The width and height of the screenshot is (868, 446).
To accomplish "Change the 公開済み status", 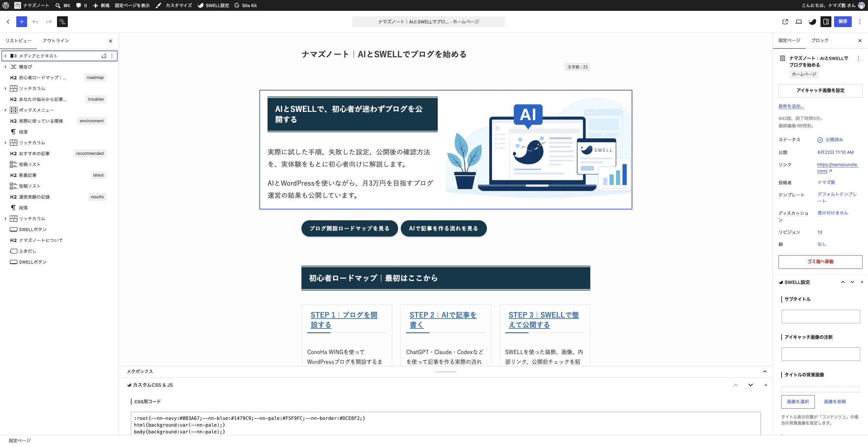I will coord(830,140).
